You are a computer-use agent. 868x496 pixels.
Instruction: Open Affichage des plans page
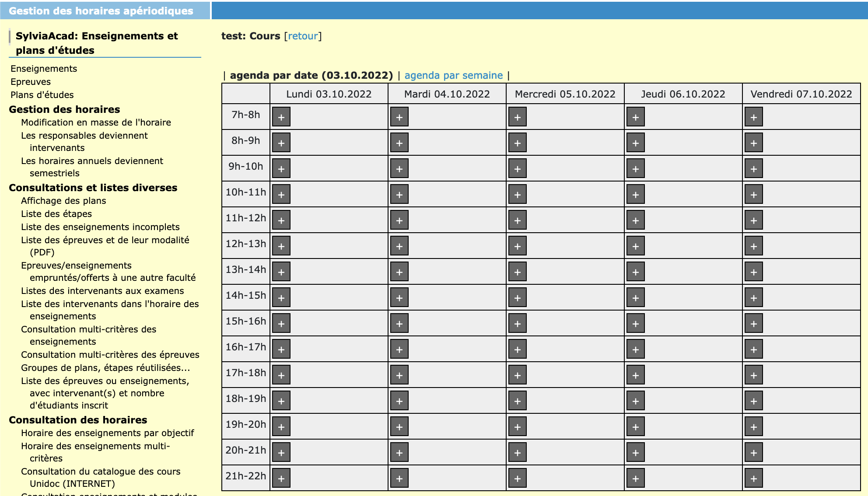63,201
